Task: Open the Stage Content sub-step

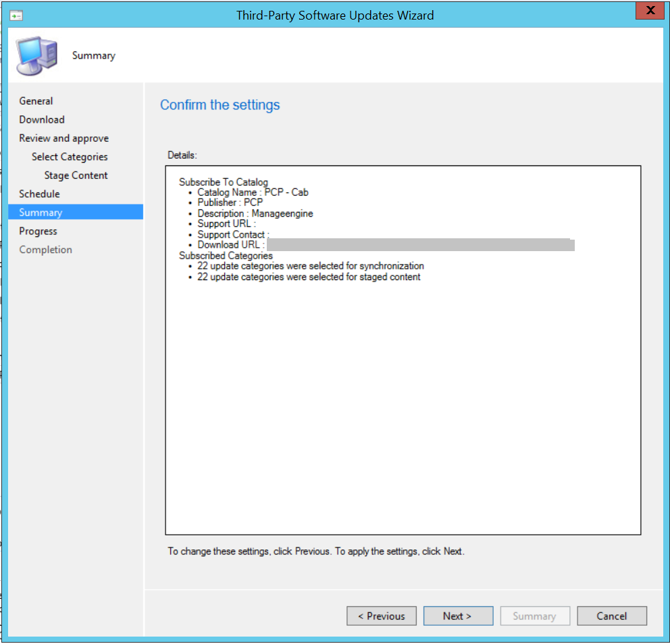Action: [x=76, y=175]
